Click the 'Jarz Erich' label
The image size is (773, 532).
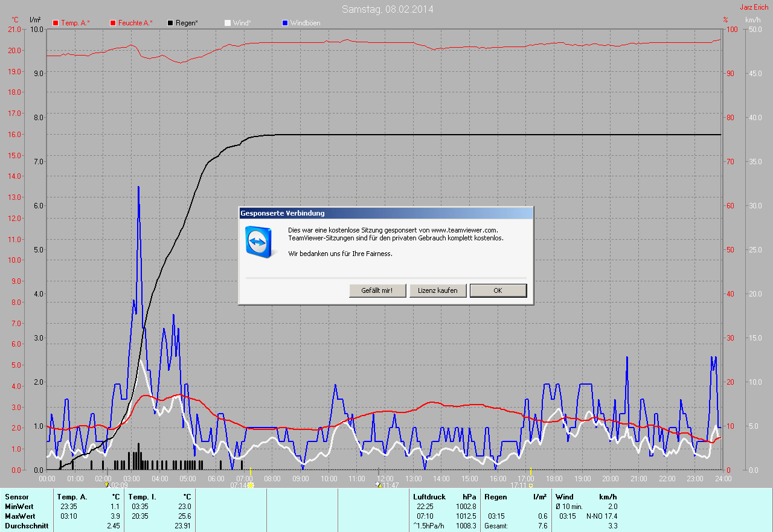[x=754, y=7]
